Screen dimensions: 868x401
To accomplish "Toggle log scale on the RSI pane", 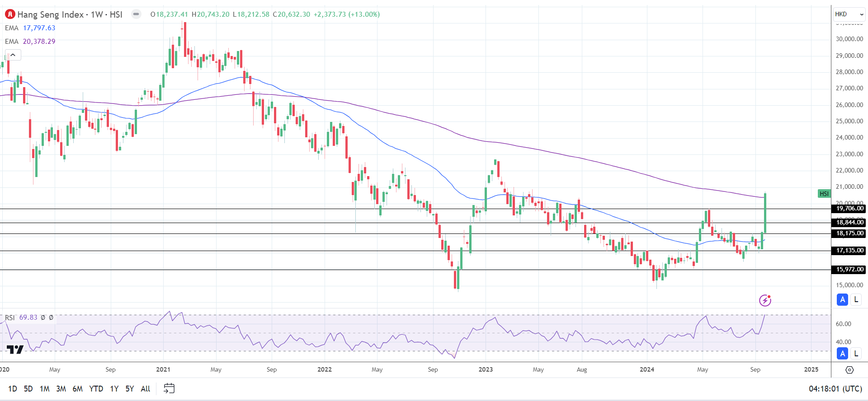I will (856, 354).
